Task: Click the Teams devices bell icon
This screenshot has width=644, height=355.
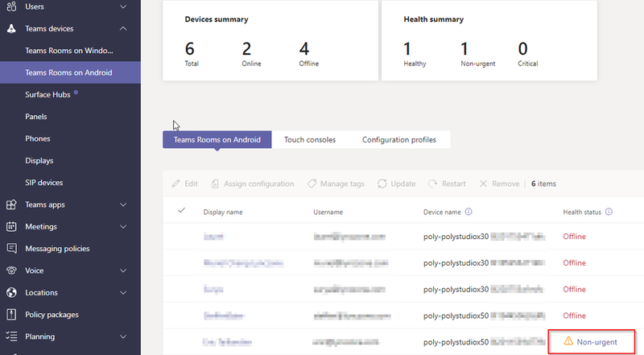Action: click(11, 29)
